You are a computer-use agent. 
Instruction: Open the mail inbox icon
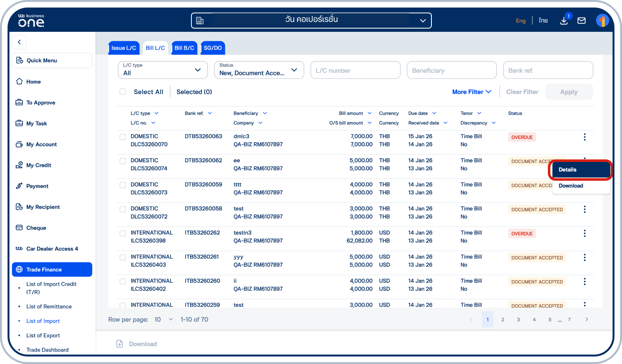[x=581, y=21]
